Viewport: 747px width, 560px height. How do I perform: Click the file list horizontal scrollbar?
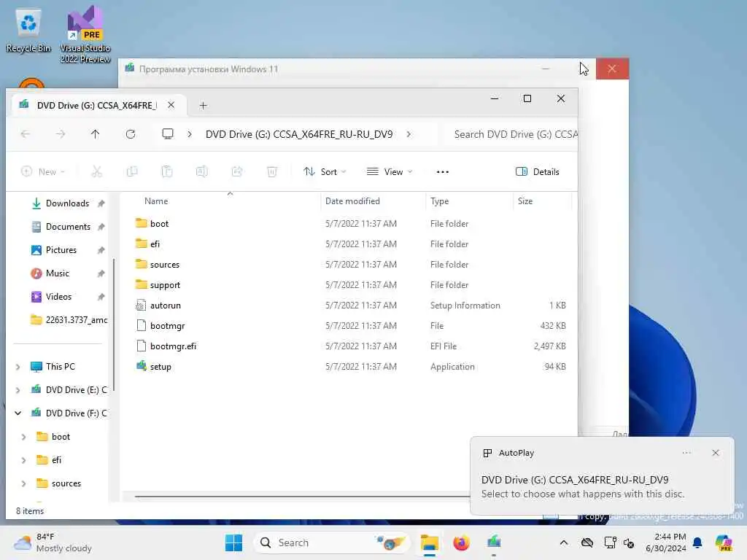(302, 496)
